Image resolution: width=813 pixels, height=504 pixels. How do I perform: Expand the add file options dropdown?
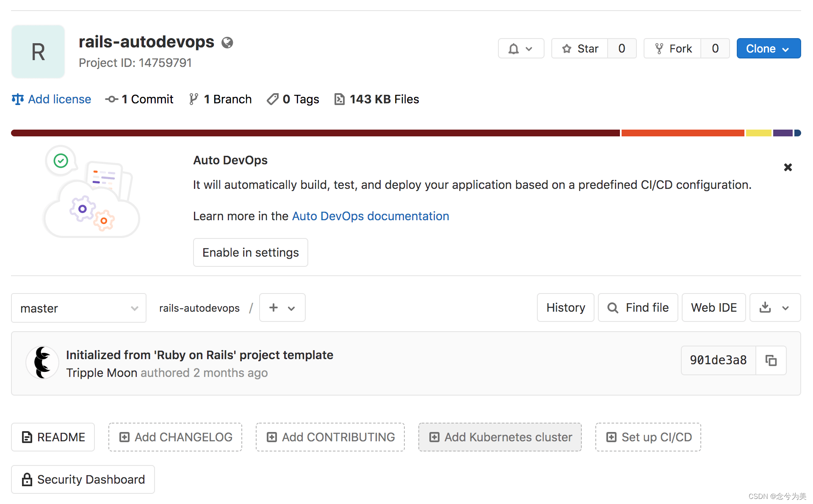[x=281, y=307]
